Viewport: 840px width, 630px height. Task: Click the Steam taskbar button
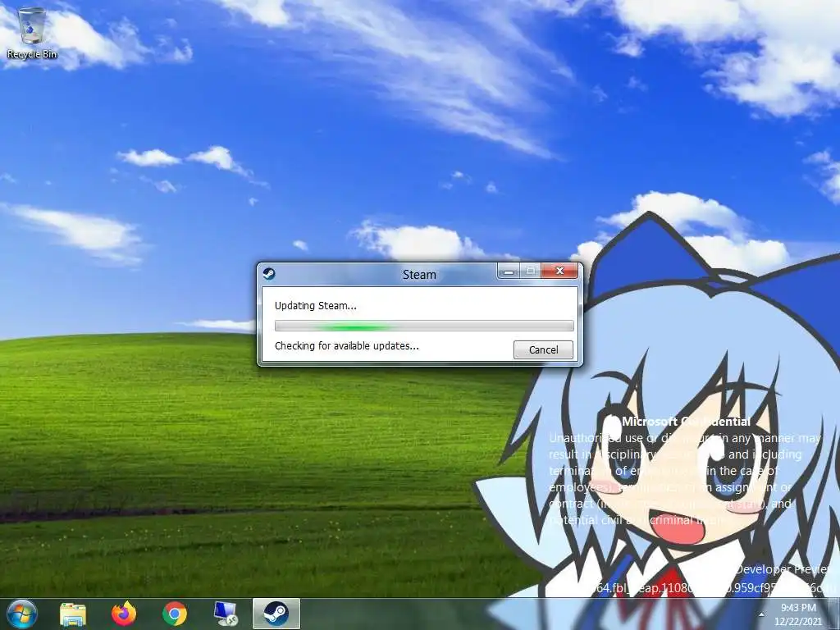point(276,614)
